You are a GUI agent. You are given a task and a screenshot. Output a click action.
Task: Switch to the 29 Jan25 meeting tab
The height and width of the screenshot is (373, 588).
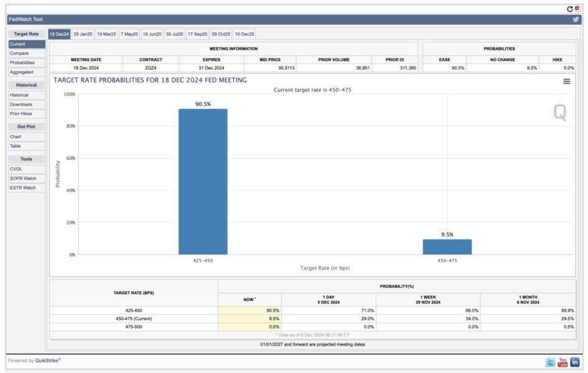(x=82, y=34)
